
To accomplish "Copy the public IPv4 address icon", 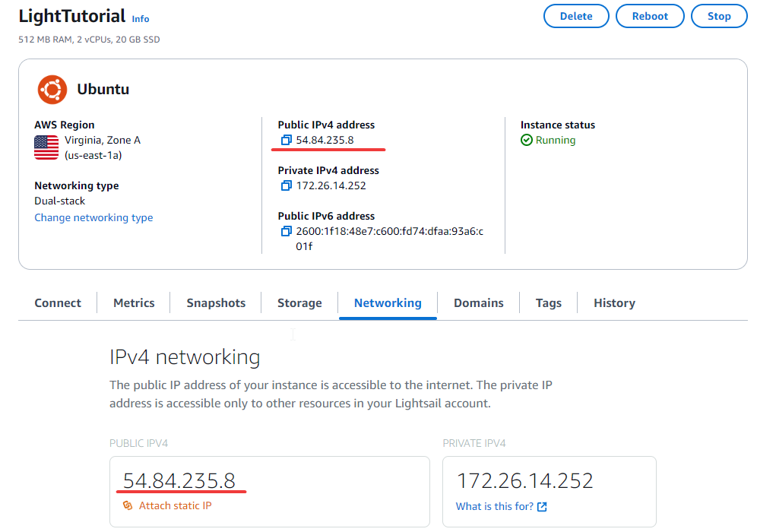I will 286,140.
